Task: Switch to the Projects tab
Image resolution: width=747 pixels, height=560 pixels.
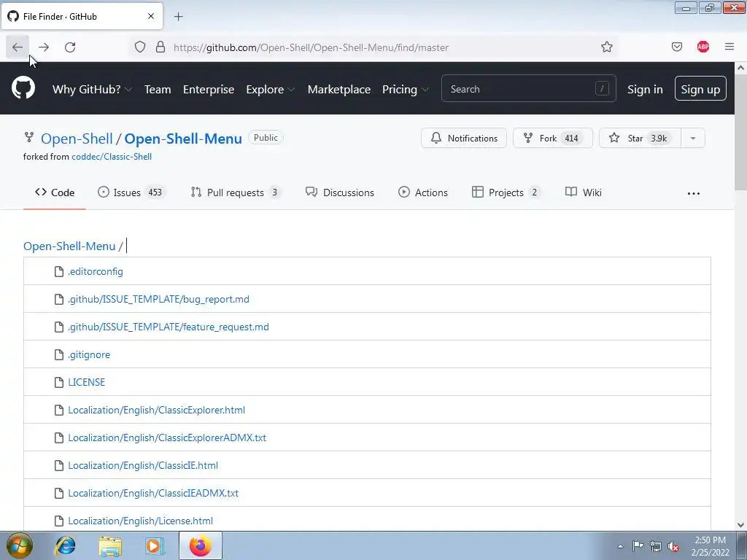Action: [x=506, y=192]
